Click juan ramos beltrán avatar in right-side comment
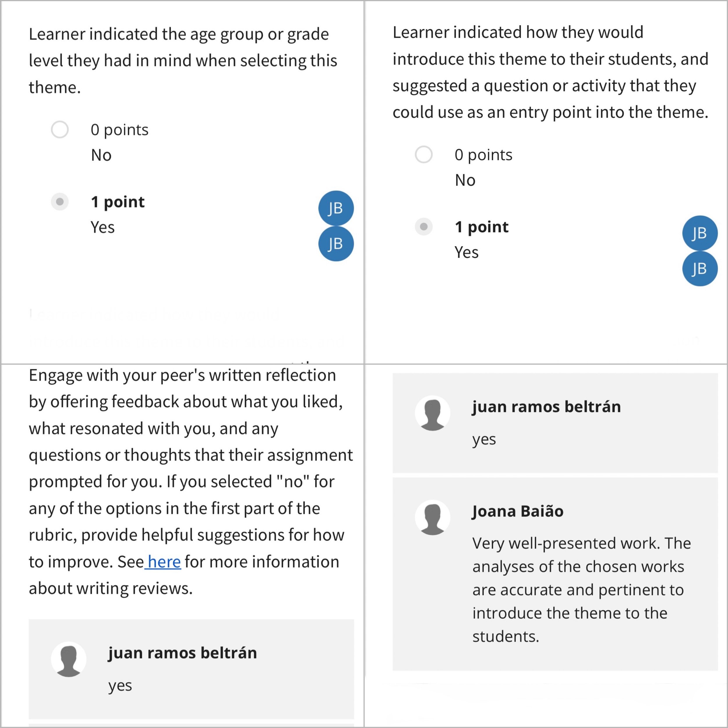This screenshot has height=728, width=728. point(433,413)
